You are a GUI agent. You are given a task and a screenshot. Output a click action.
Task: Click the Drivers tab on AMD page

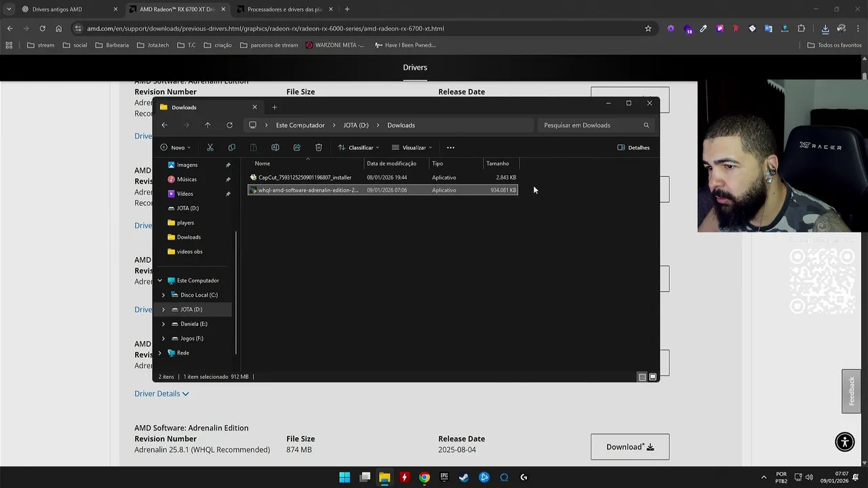coord(415,67)
